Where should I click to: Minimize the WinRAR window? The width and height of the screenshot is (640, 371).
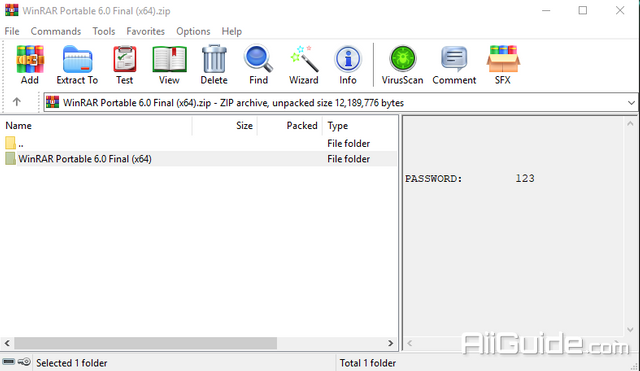(x=546, y=11)
